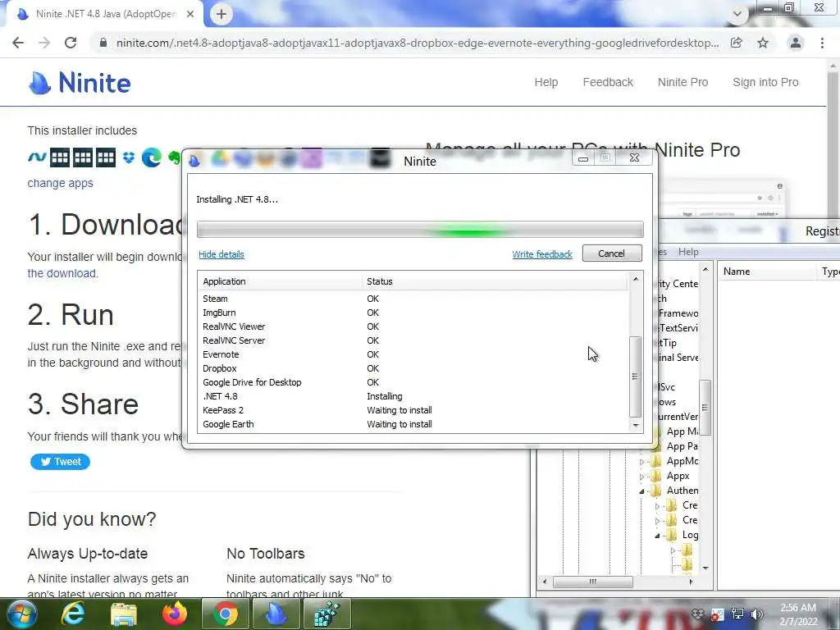Open the Feedback page link

tap(608, 82)
